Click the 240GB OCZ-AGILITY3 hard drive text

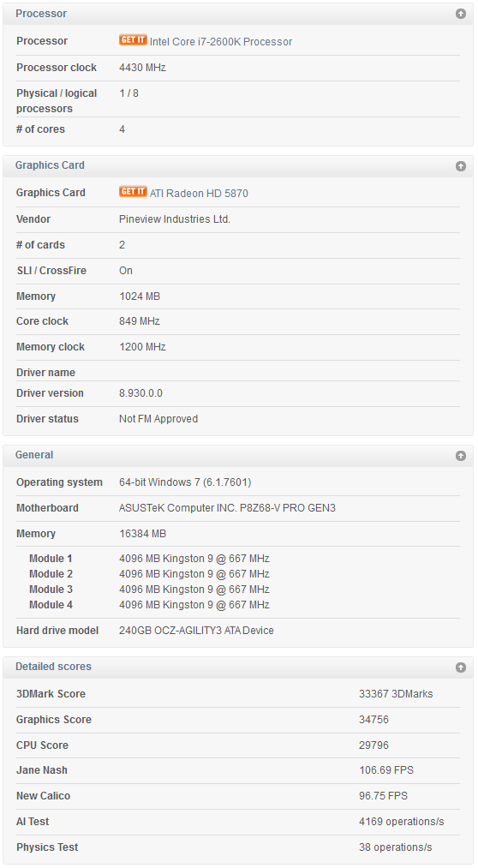[x=196, y=630]
